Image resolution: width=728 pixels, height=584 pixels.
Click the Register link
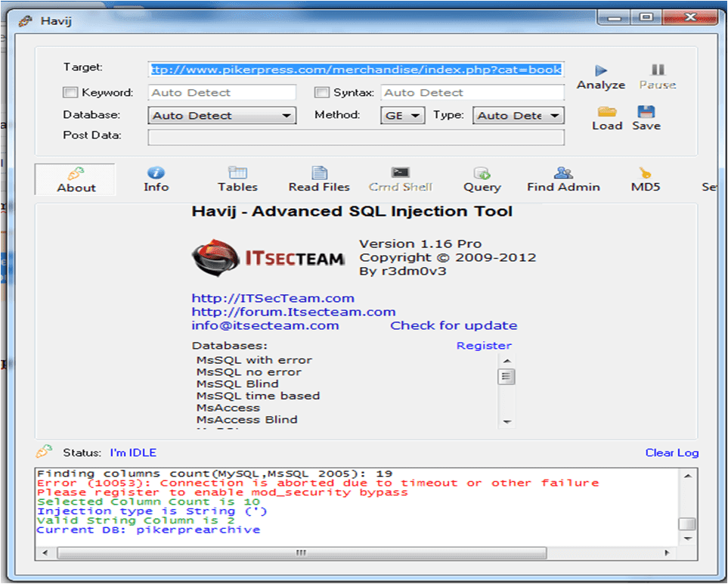tap(483, 346)
